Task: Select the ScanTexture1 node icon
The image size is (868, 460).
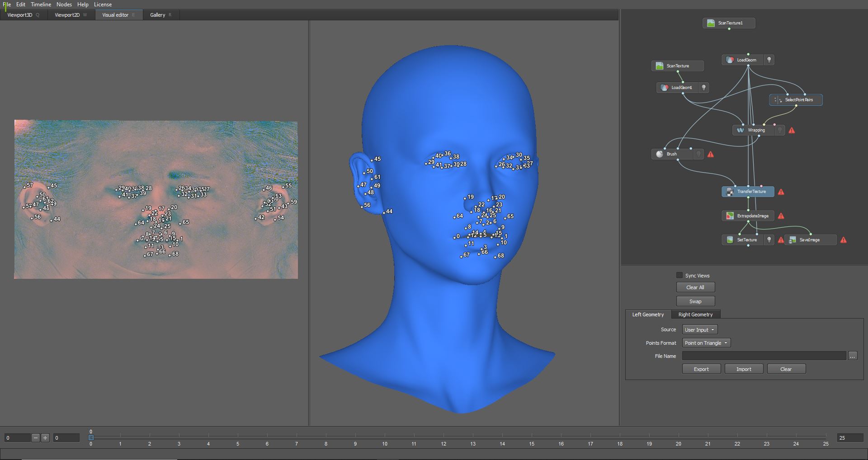Action: [711, 23]
